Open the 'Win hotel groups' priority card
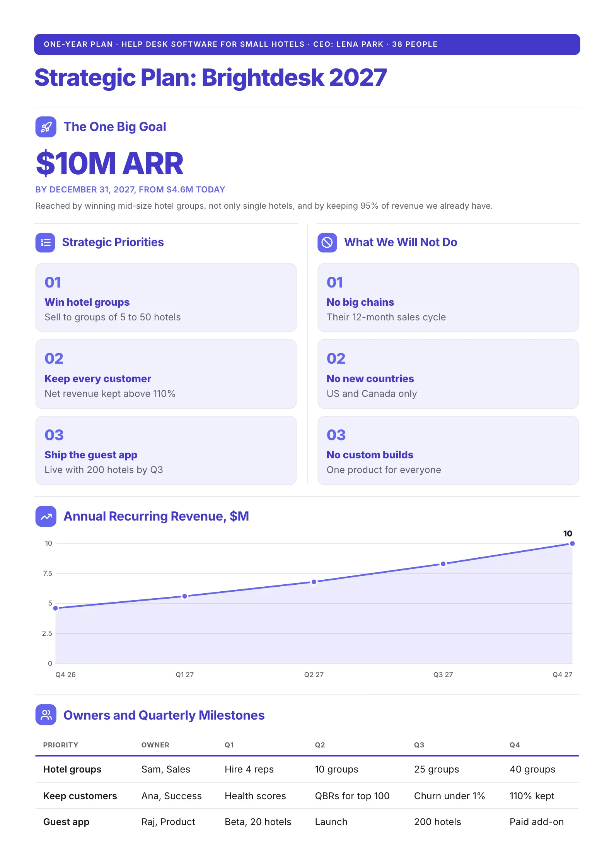The image size is (614, 868). pyautogui.click(x=166, y=298)
